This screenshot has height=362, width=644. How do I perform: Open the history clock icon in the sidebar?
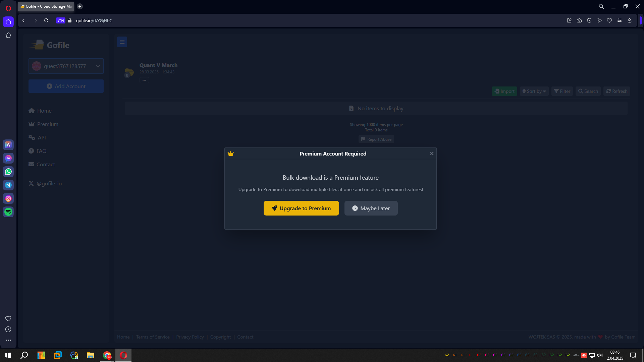8,329
